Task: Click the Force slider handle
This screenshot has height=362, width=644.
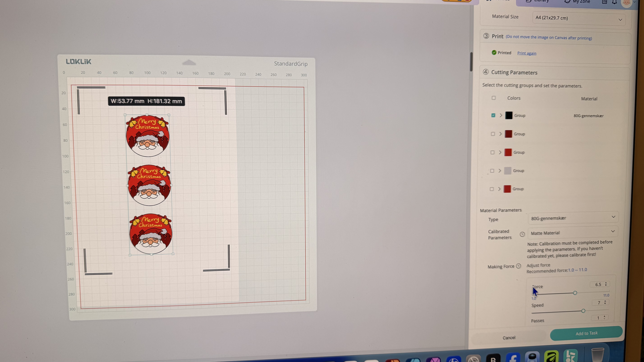Action: tap(575, 293)
